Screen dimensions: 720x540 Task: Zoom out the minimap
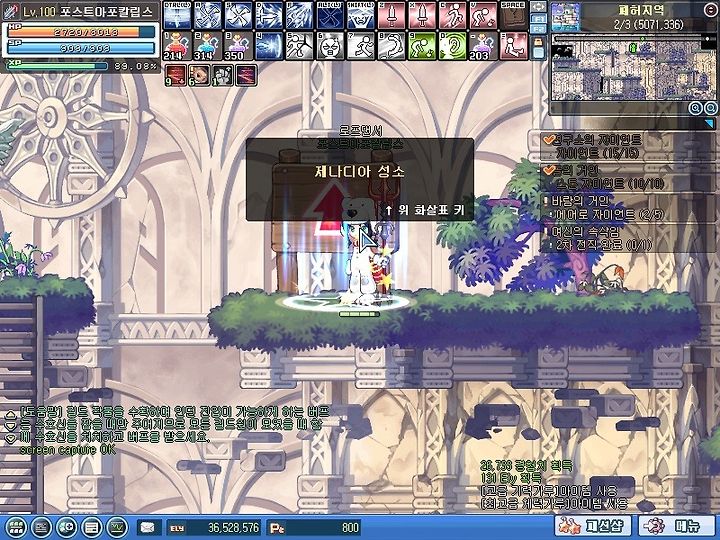pyautogui.click(x=711, y=108)
